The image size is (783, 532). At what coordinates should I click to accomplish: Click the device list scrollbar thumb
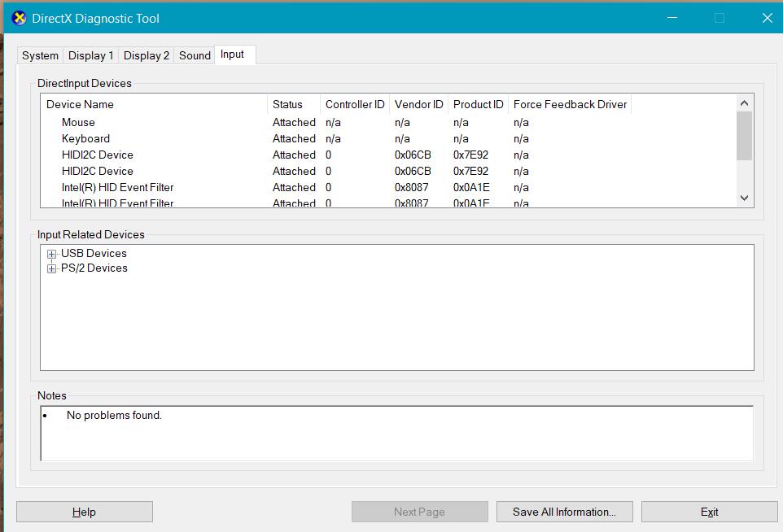point(744,136)
